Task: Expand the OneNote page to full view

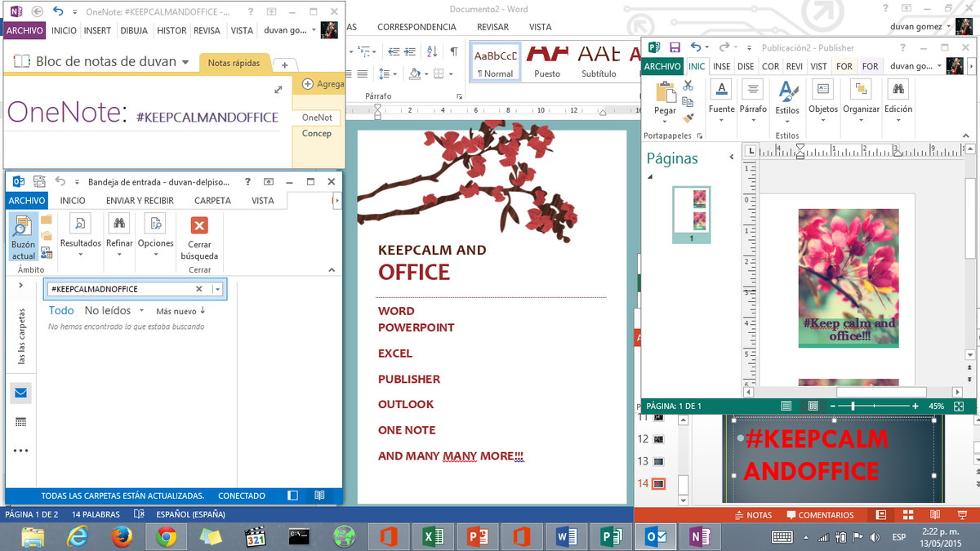Action: point(278,90)
